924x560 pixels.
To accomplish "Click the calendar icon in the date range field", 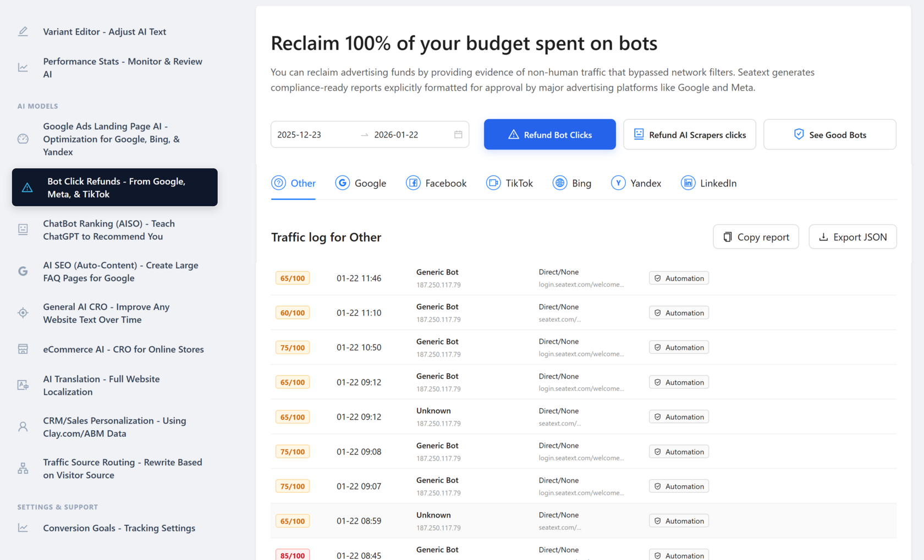I will tap(458, 135).
